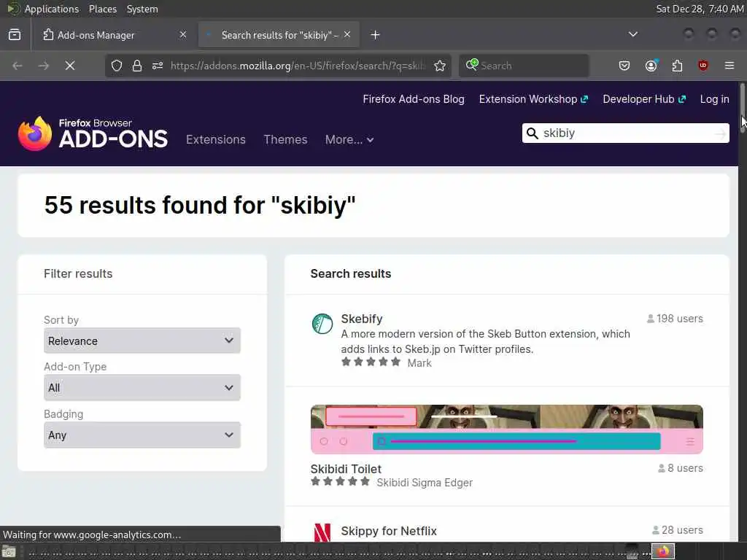Image resolution: width=747 pixels, height=560 pixels.
Task: Expand the More… dropdown menu
Action: pyautogui.click(x=349, y=139)
